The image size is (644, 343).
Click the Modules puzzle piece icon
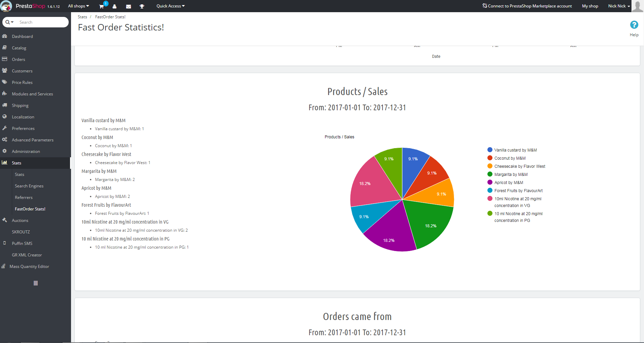pyautogui.click(x=5, y=94)
